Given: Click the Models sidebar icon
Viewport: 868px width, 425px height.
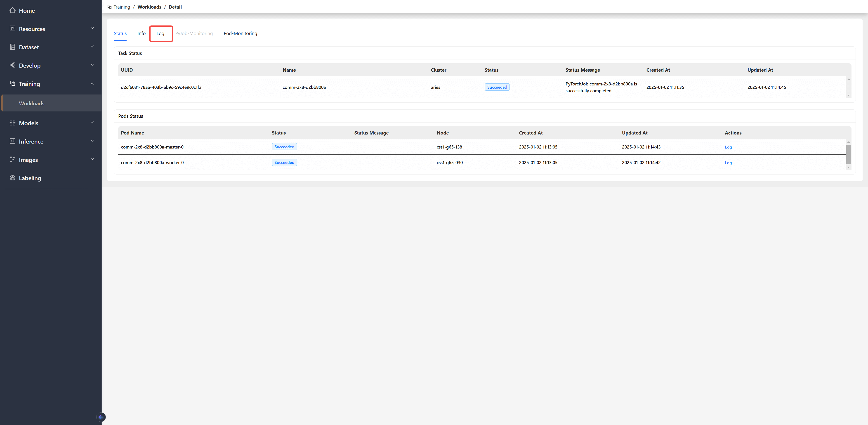Looking at the screenshot, I should (12, 123).
